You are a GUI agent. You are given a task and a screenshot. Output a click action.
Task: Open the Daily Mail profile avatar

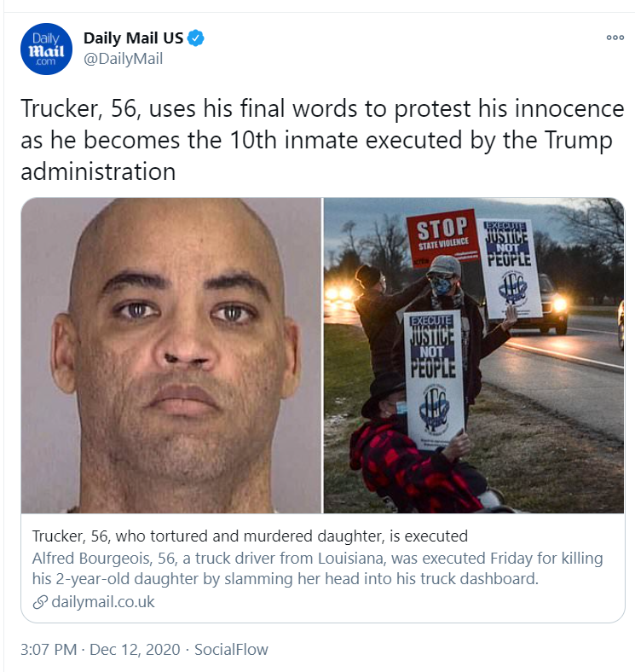pos(46,49)
